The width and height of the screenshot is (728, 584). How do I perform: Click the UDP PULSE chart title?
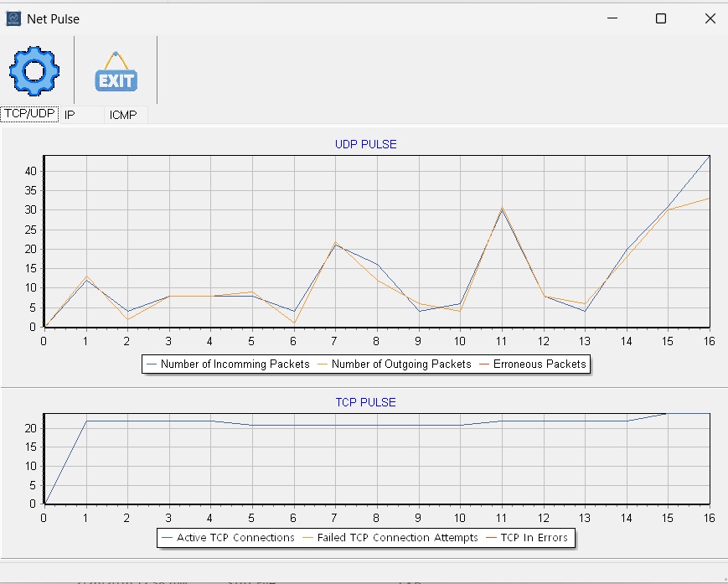click(x=366, y=144)
